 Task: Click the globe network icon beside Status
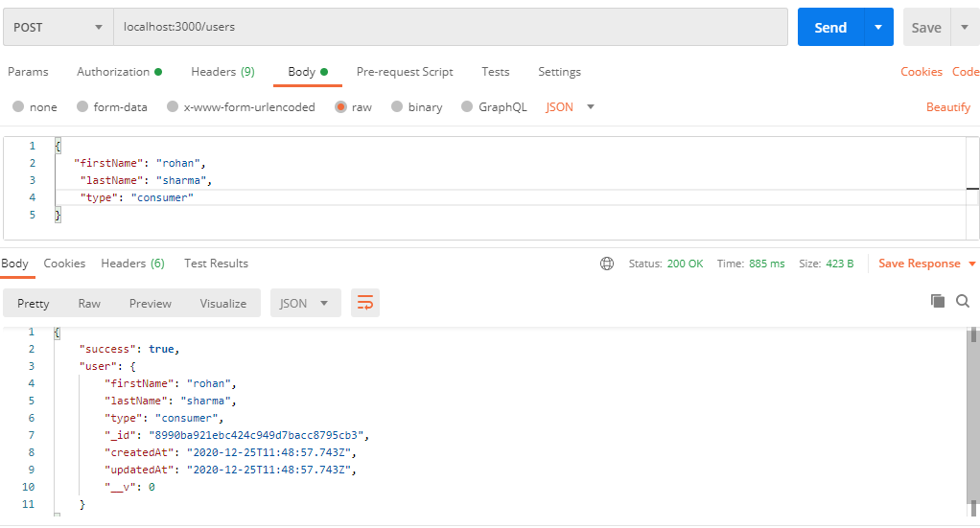[607, 264]
